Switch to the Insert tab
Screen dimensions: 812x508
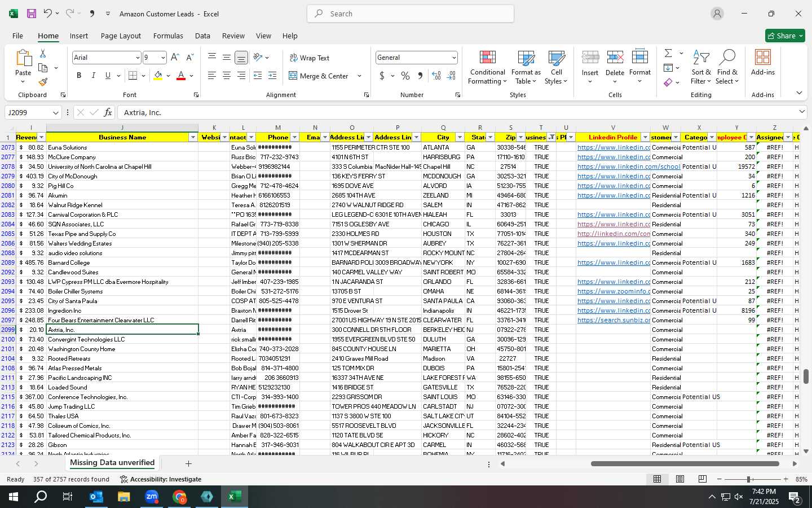(x=79, y=36)
